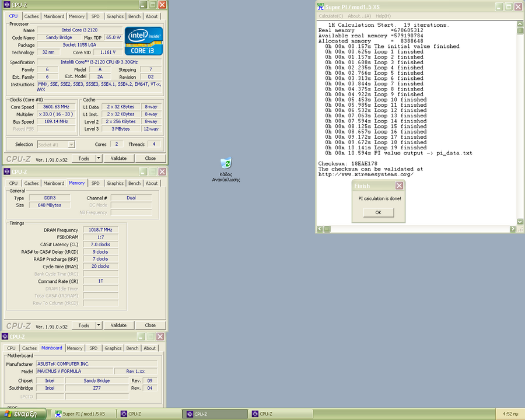Click the Channel # value 'Dual'

point(131,198)
